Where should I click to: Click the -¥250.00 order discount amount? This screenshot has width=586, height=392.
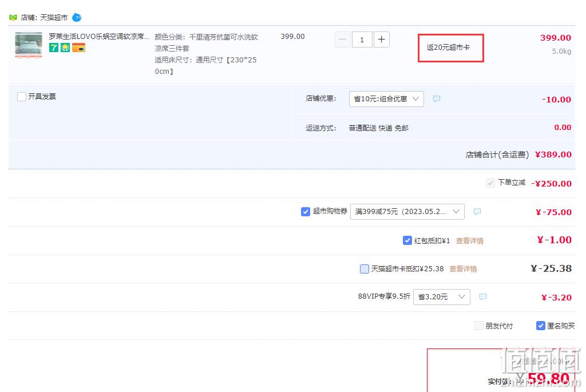point(551,184)
